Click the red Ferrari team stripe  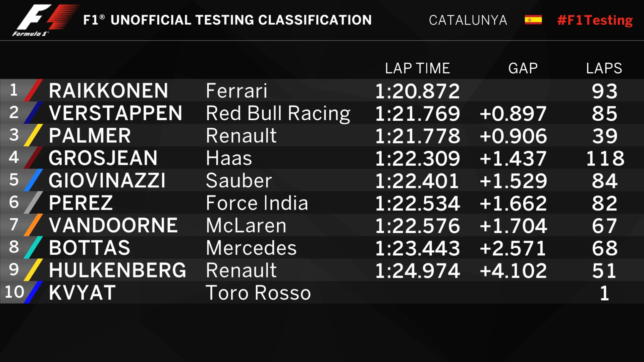pos(34,90)
